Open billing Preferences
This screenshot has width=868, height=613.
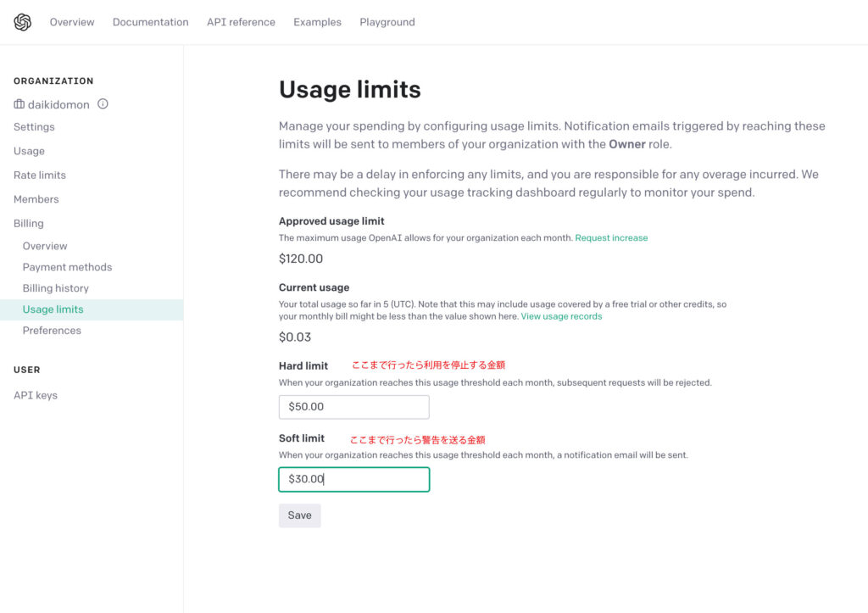(x=52, y=331)
